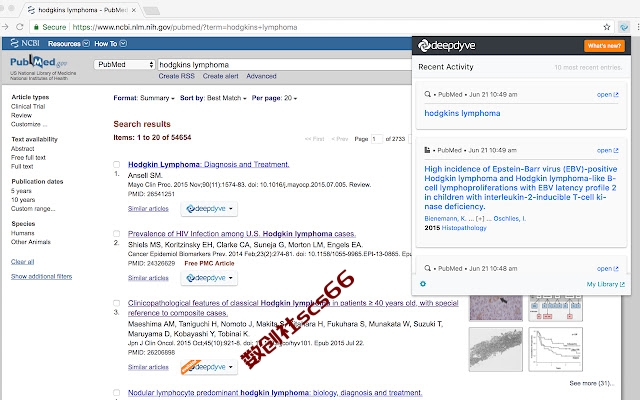Filter species to Other Animals
Image resolution: width=640 pixels, height=400 pixels.
[31, 242]
